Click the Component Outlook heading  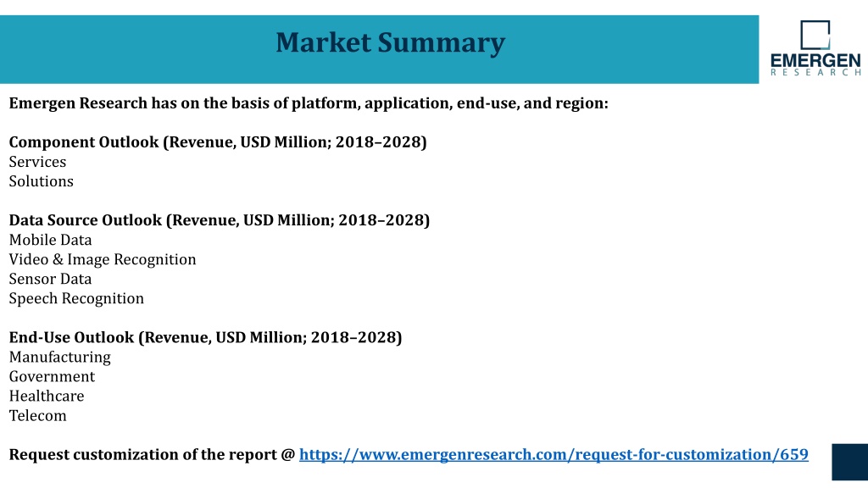(x=218, y=142)
